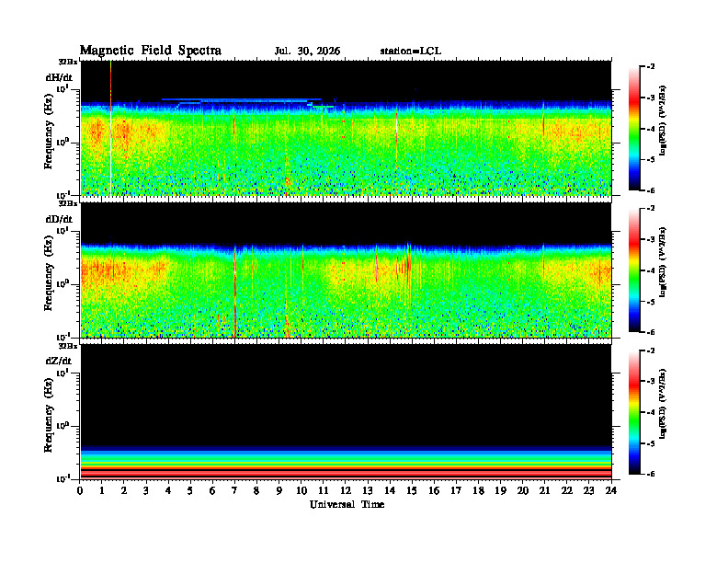Click the dH/dt panel label
728x563 pixels.
pyautogui.click(x=59, y=76)
